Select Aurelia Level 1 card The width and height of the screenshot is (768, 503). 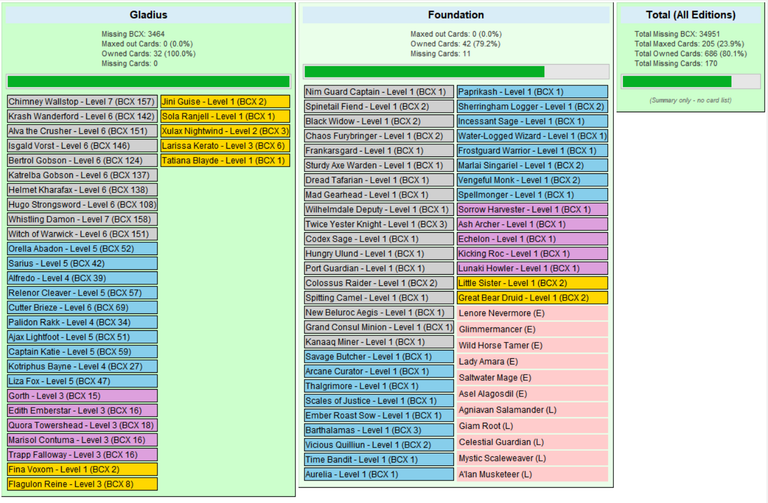(379, 474)
